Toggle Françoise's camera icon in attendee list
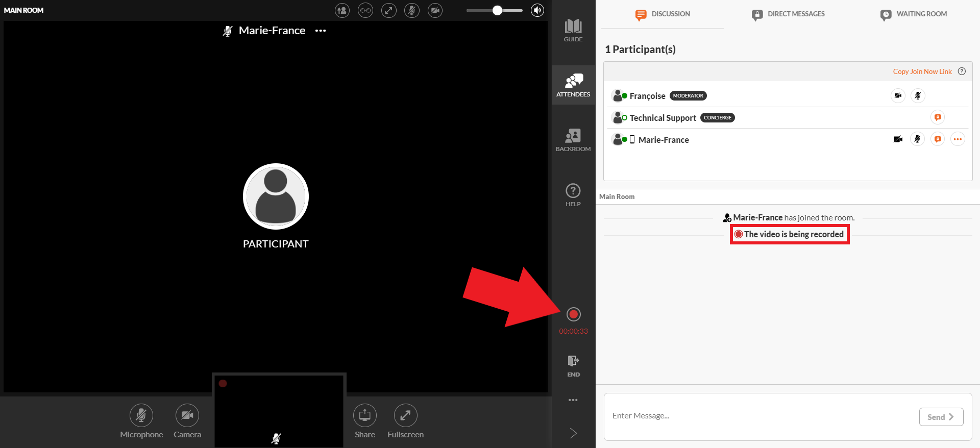 [x=898, y=95]
